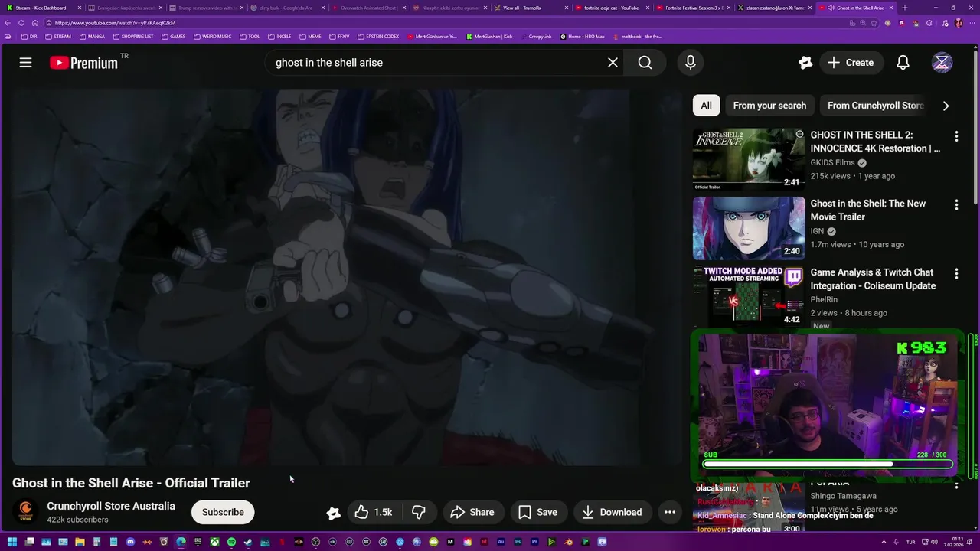Image resolution: width=980 pixels, height=551 pixels.
Task: Open Steam from the Windows taskbar
Action: tap(248, 543)
